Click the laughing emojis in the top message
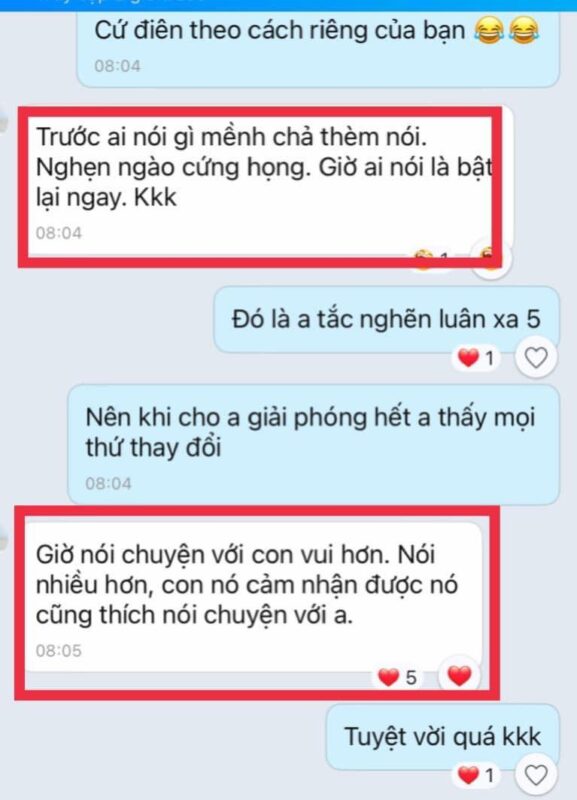Image resolution: width=577 pixels, height=800 pixels. [x=507, y=30]
